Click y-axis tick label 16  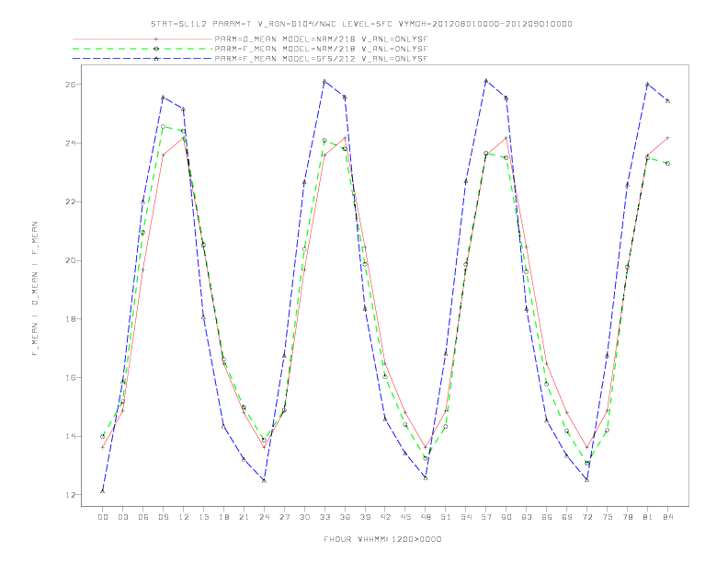coord(71,378)
